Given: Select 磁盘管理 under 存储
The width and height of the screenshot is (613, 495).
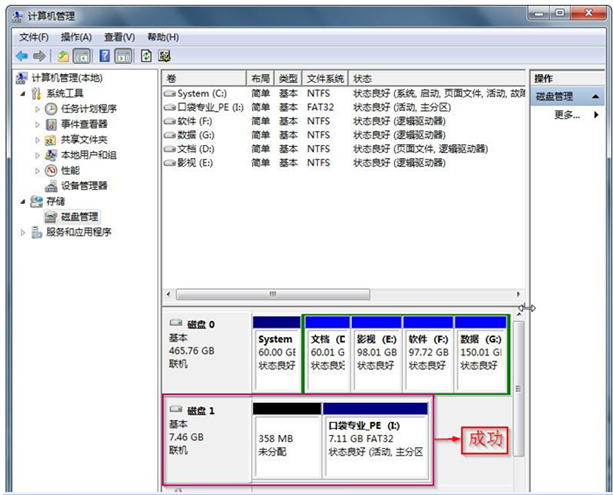Looking at the screenshot, I should coord(80,216).
